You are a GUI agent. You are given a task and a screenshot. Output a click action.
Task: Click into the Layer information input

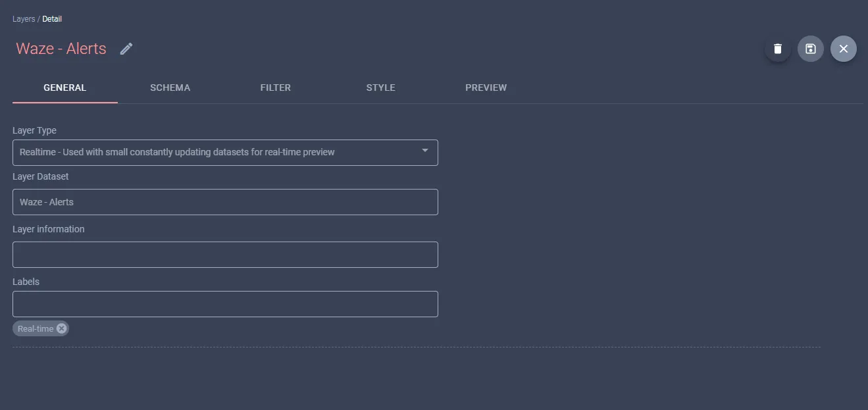point(225,255)
